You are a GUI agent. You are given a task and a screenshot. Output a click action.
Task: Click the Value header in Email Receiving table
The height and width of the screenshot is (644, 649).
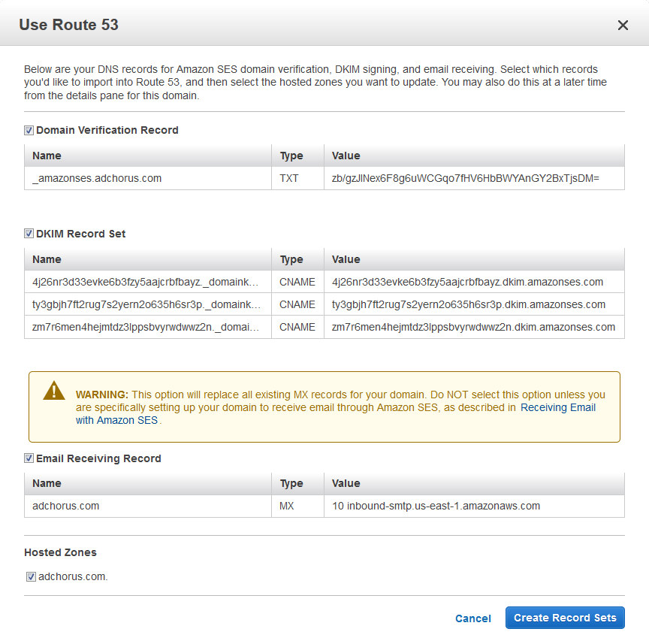tap(346, 483)
